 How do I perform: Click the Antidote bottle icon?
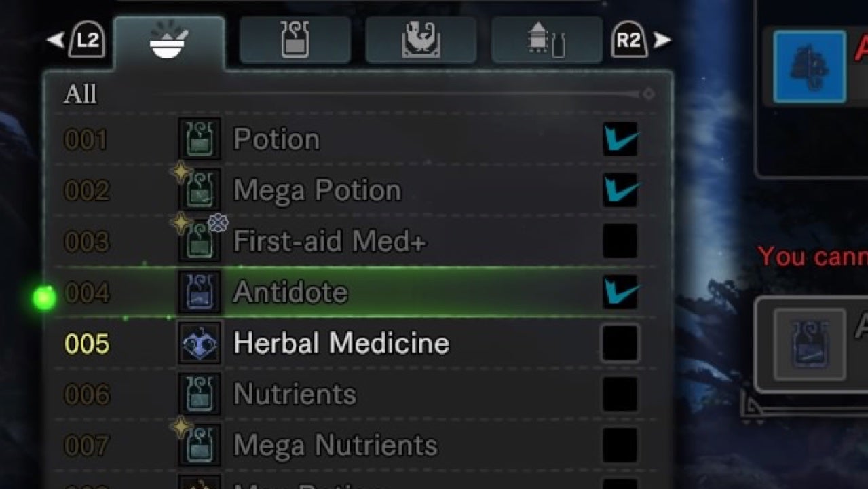[x=200, y=293]
